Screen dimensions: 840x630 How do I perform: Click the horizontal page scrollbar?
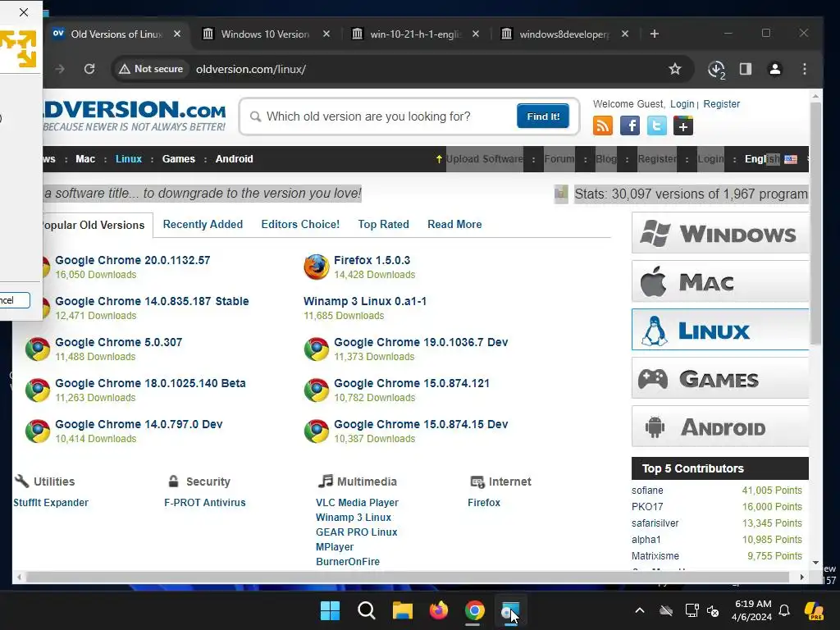coord(407,577)
